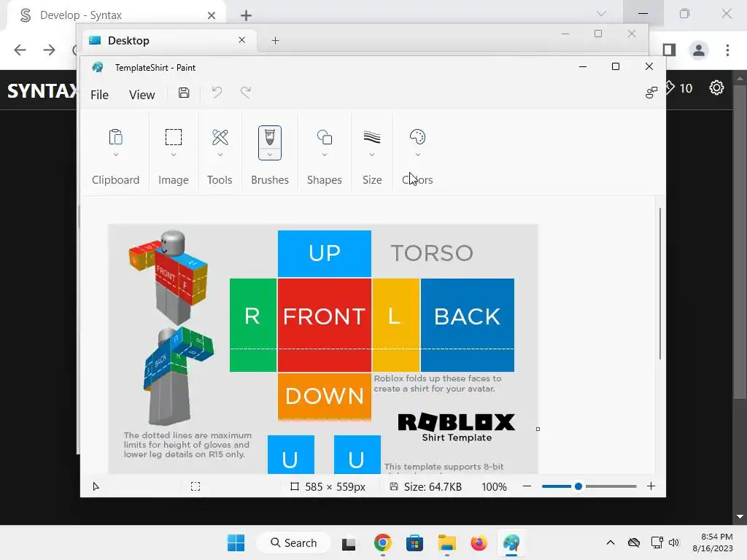The image size is (747, 560).
Task: Add new tab in File Explorer window
Action: tap(275, 41)
